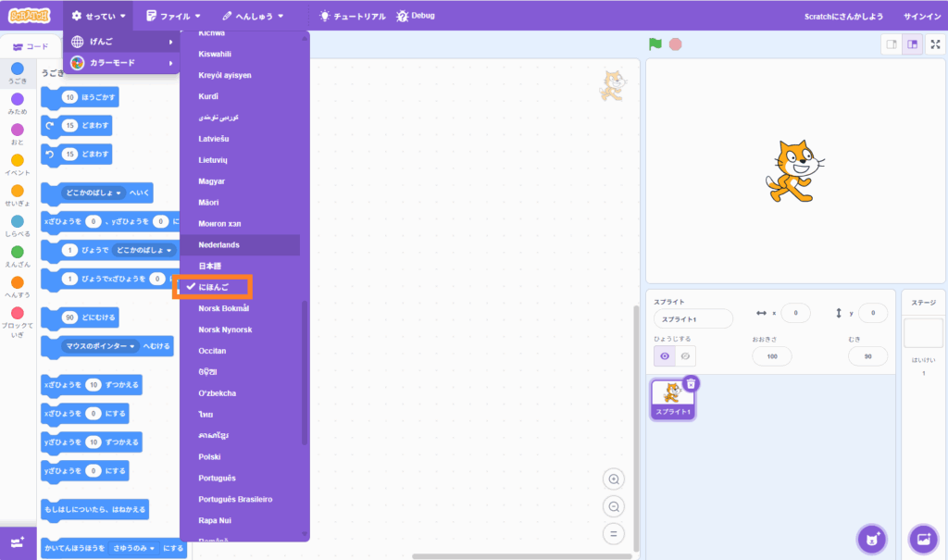
Task: Choose Nederlands from language list
Action: (x=240, y=245)
